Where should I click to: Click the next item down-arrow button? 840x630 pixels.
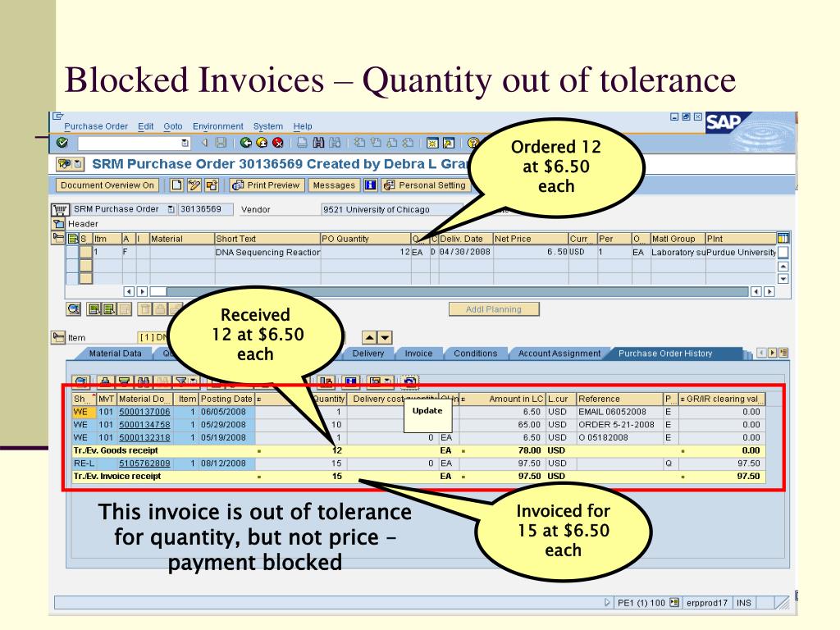coord(386,337)
